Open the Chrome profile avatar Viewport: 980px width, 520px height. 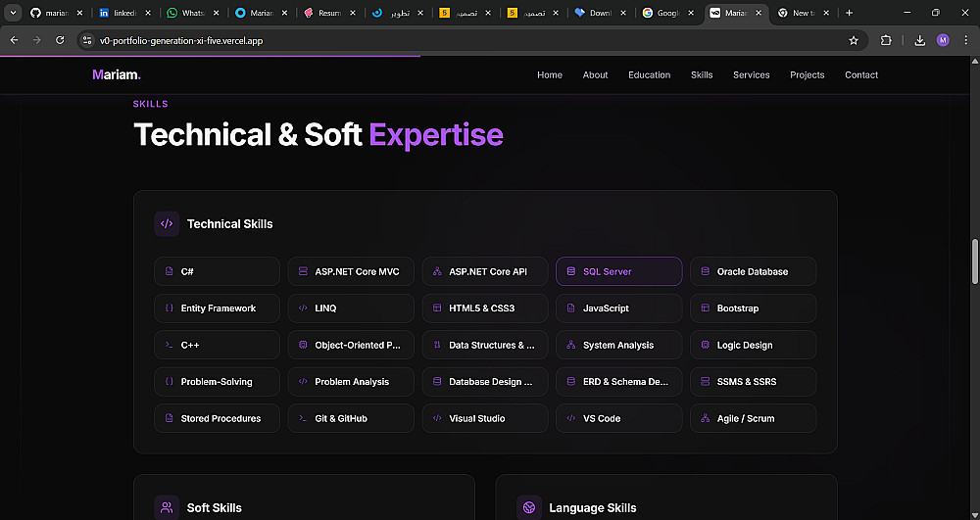(943, 40)
